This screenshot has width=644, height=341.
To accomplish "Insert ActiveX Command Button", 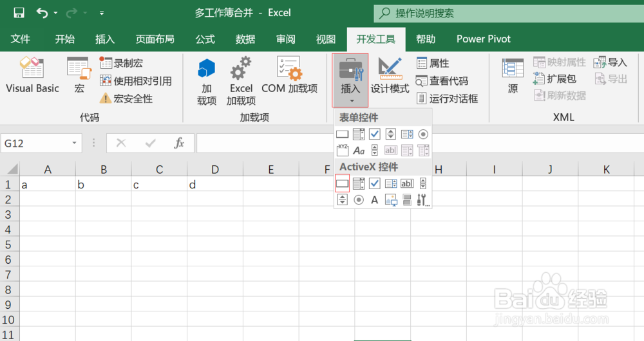I will (x=342, y=183).
